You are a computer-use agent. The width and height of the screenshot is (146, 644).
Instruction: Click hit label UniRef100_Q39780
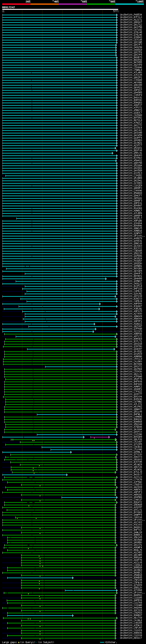(131, 346)
